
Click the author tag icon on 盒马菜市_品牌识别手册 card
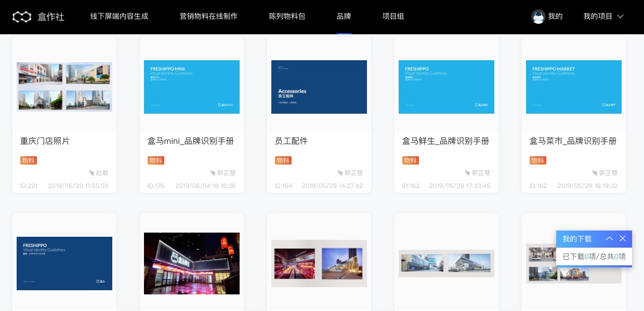pyautogui.click(x=595, y=173)
